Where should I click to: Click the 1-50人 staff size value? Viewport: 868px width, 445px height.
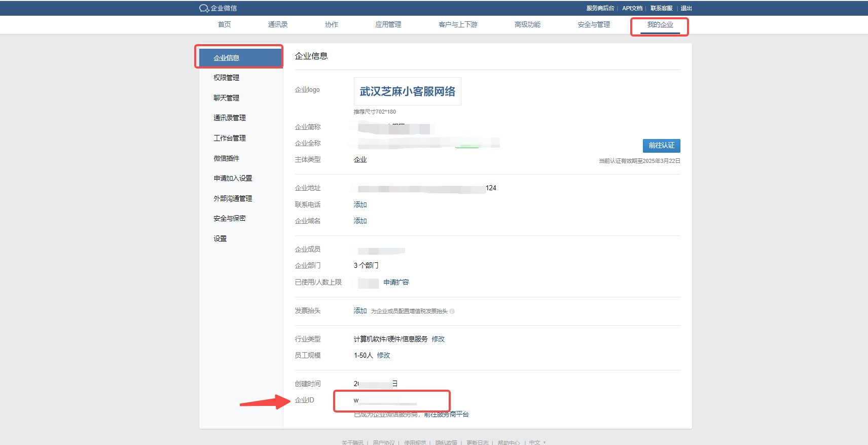pyautogui.click(x=364, y=355)
